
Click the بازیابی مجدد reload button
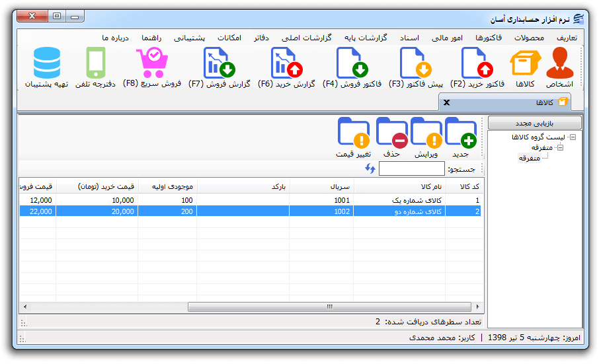click(x=534, y=124)
